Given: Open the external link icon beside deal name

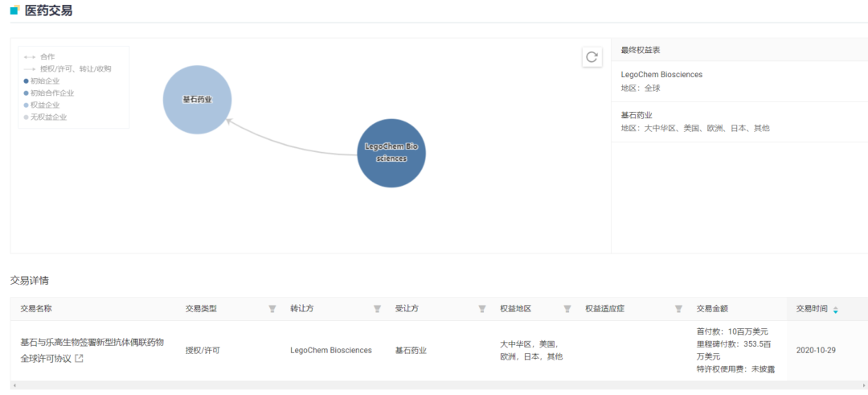Looking at the screenshot, I should point(79,359).
